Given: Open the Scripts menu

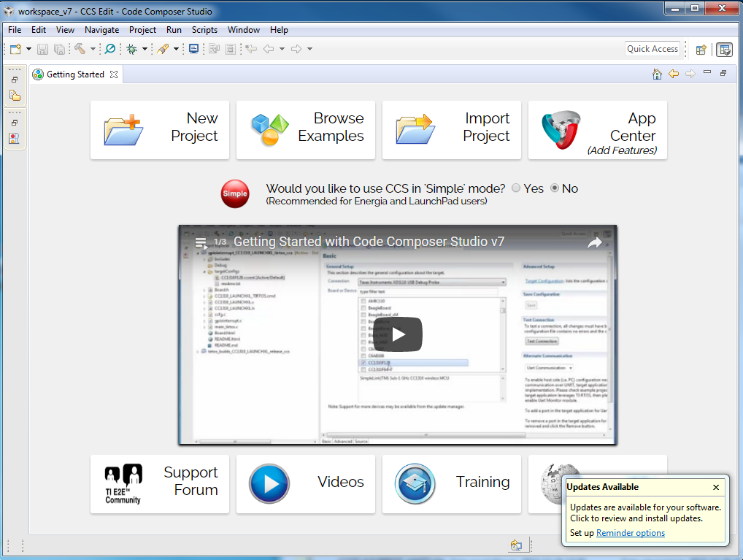Looking at the screenshot, I should click(x=204, y=29).
